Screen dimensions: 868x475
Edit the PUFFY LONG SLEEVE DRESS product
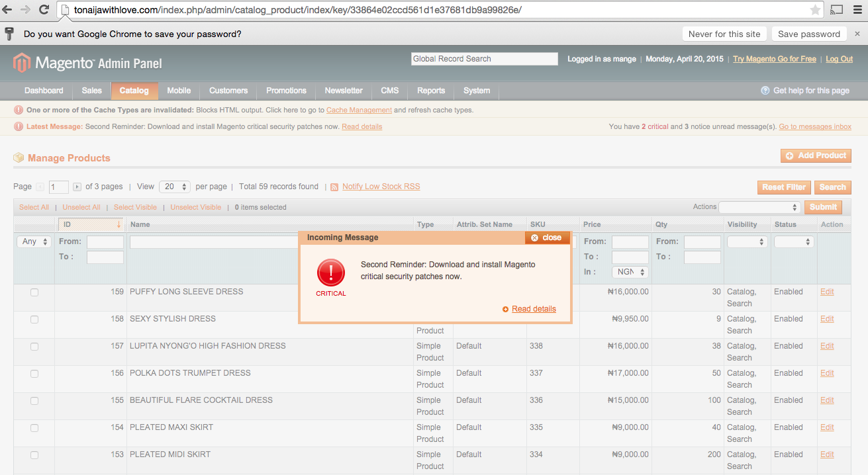pos(827,292)
